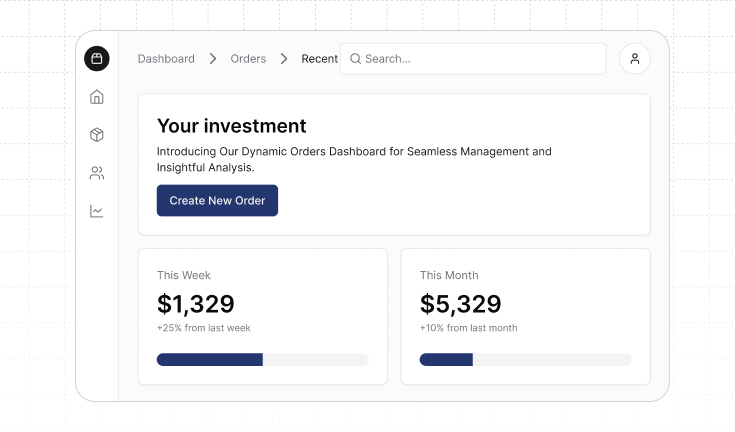Click the +10% from last month text
This screenshot has height=432, width=735.
(468, 328)
